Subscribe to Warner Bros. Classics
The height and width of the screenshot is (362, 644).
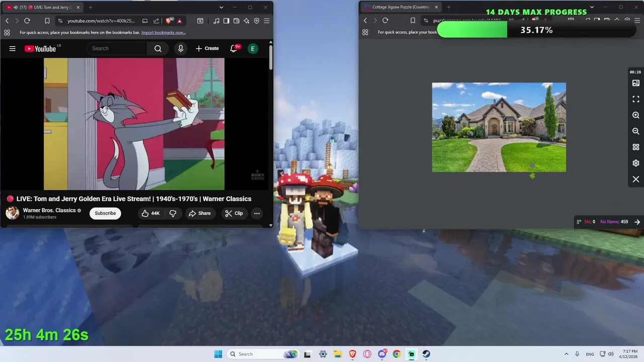pos(105,213)
